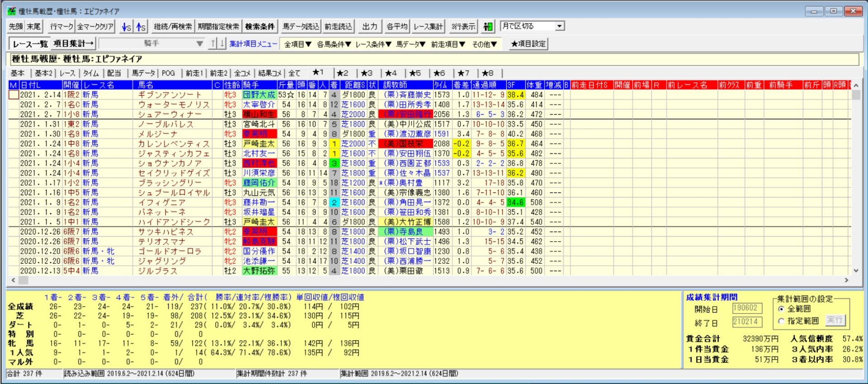
Task: Click the up-arrow move button beside 騎手
Action: point(213,44)
